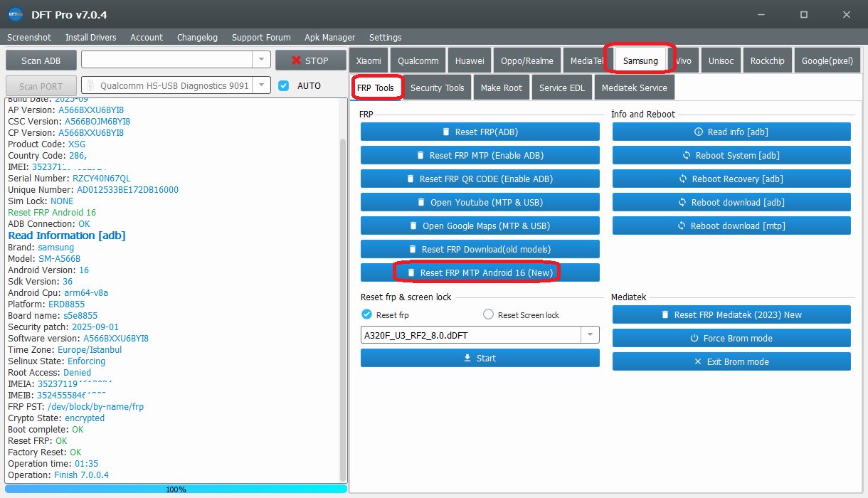Open the Security Tools sub-tab

pos(437,88)
